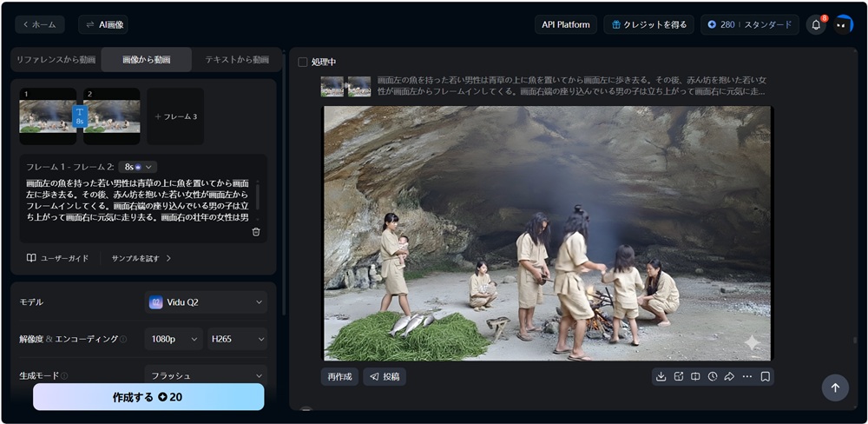Open the three-dot more options menu
The height and width of the screenshot is (424, 868).
(x=746, y=376)
